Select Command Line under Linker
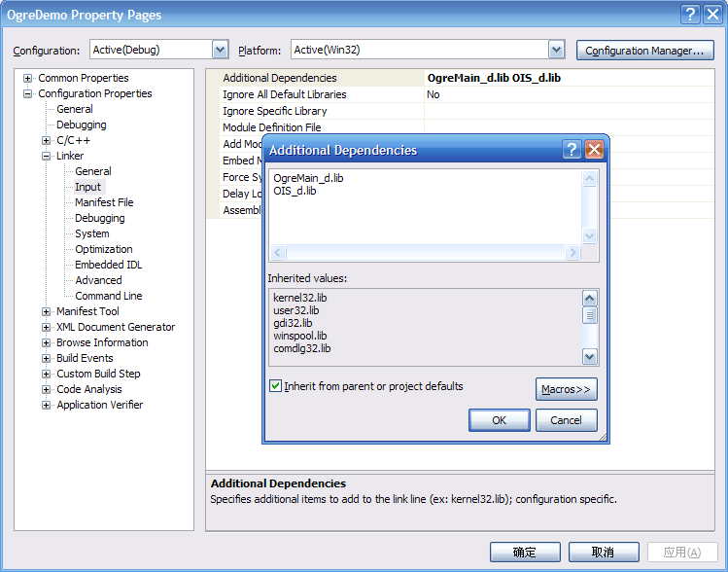 [x=108, y=296]
